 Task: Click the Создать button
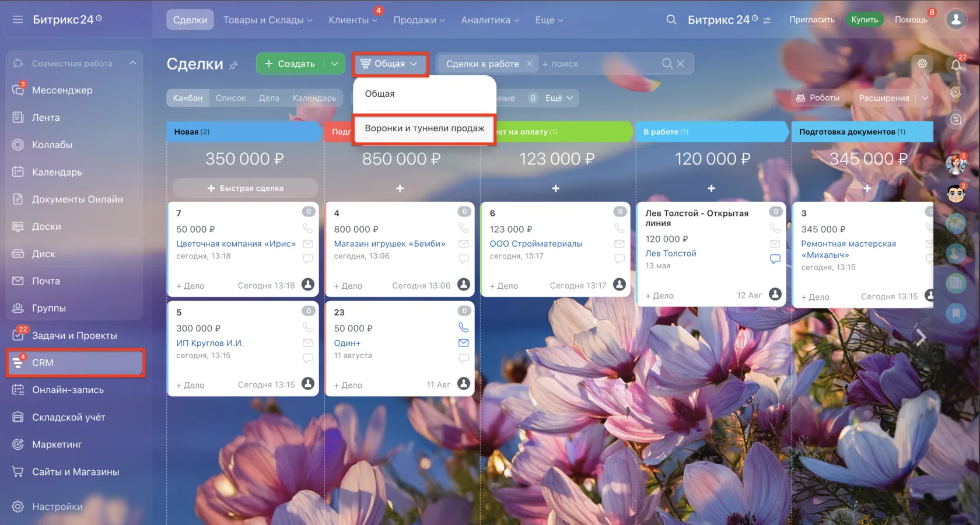290,64
